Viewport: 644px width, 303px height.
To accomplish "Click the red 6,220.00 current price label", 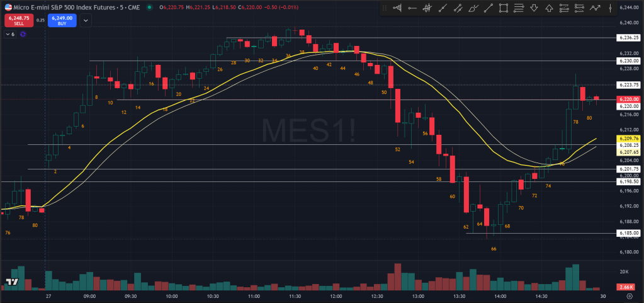I will tap(628, 99).
